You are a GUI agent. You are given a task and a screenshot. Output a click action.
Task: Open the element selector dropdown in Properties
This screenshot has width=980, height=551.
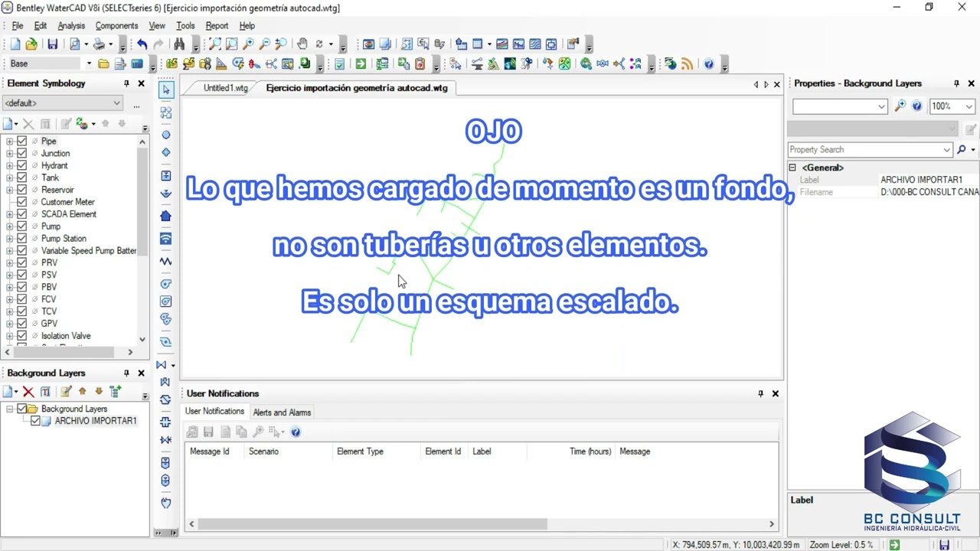click(x=882, y=106)
